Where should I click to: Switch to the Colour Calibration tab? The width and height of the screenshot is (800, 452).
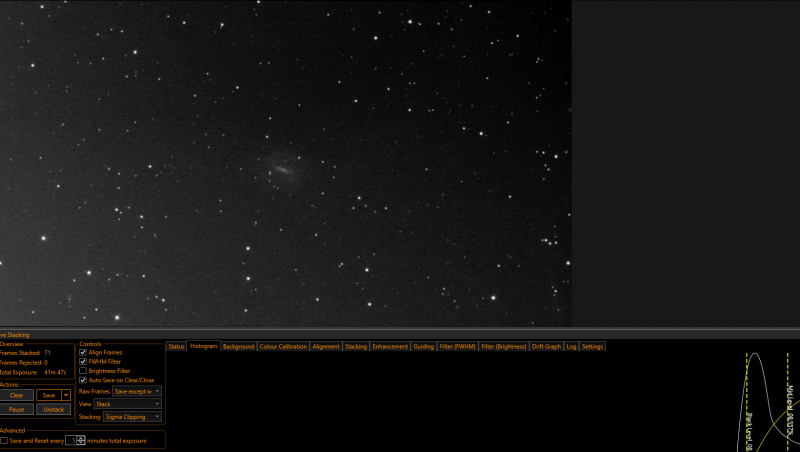point(283,346)
